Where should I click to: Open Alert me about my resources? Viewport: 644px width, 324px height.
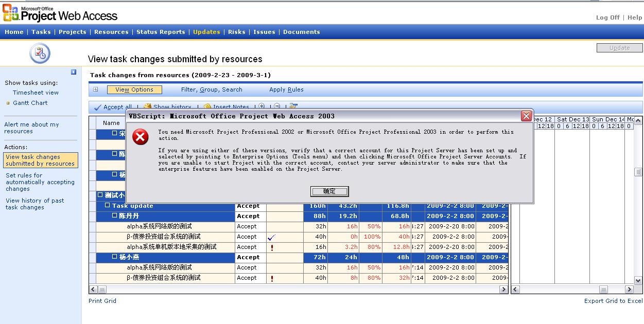(31, 128)
